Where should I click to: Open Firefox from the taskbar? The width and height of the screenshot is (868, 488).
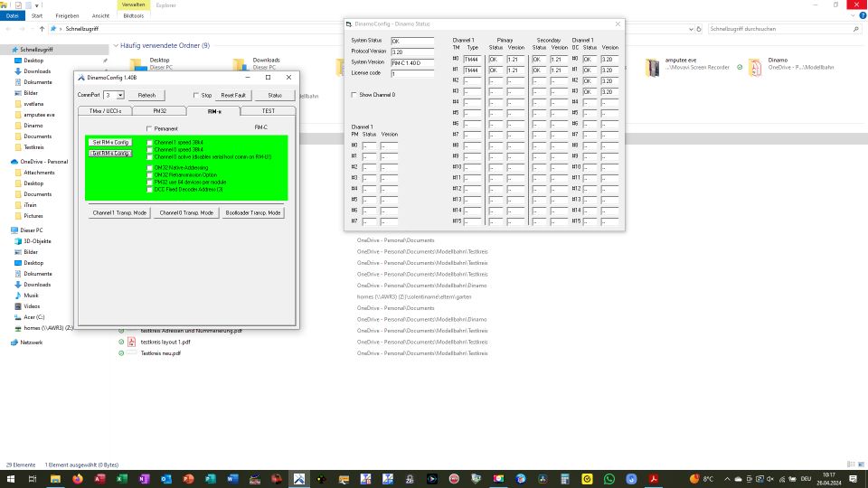(x=76, y=478)
